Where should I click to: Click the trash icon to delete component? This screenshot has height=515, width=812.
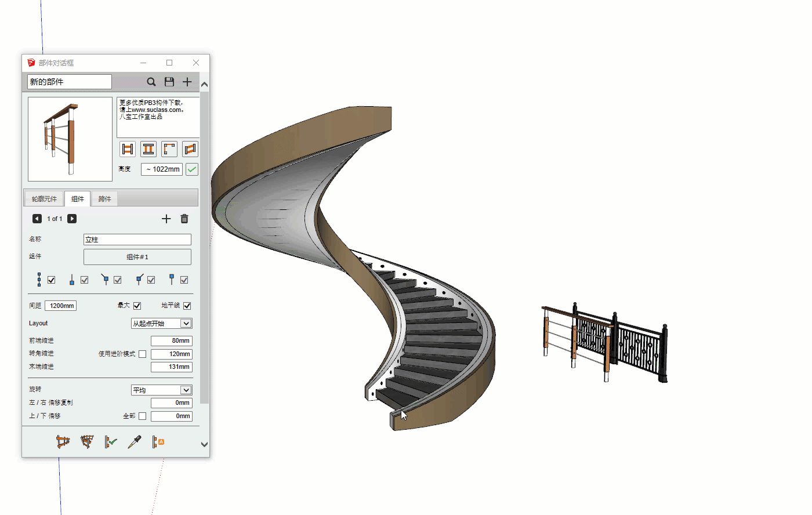pos(184,219)
